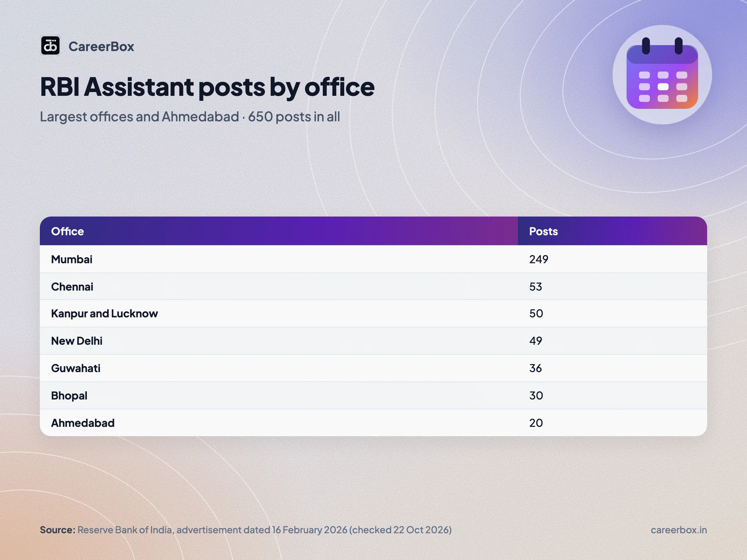
Task: Select the value 249 for Mumbai
Action: (539, 259)
